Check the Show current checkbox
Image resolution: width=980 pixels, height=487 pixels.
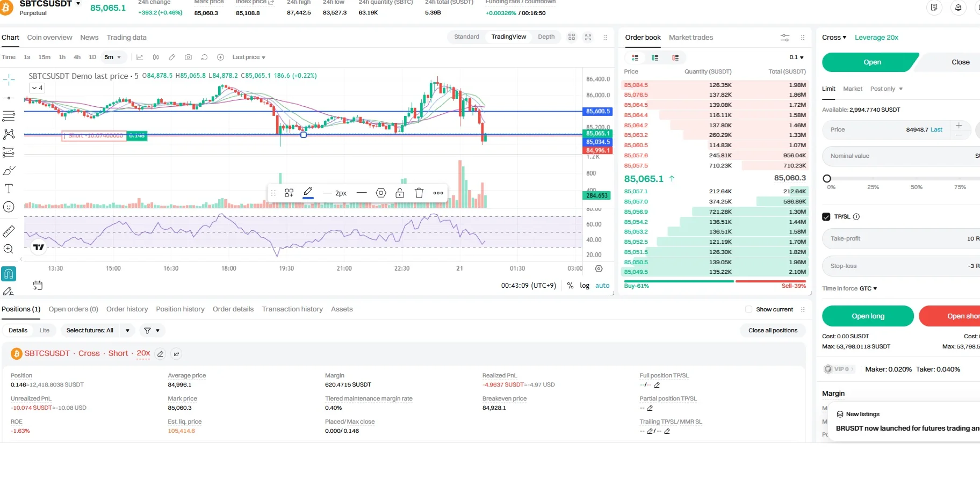[x=748, y=309]
